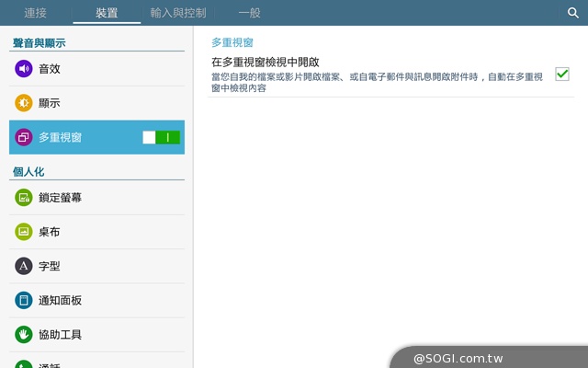Select the 多重視窗 multi-window icon
This screenshot has width=588, height=368.
24,138
